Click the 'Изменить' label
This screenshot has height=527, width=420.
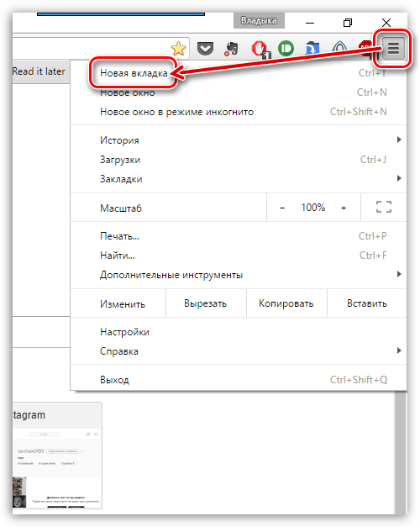click(x=123, y=304)
